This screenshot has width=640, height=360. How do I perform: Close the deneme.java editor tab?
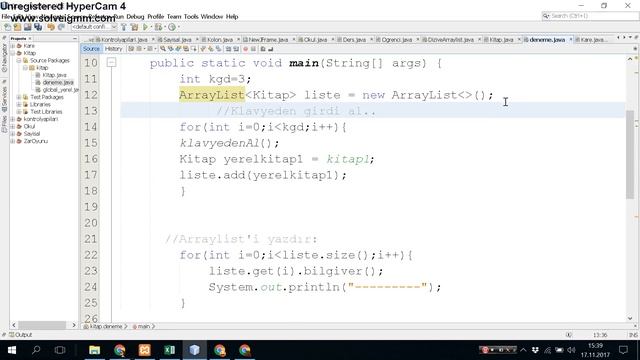(x=571, y=40)
